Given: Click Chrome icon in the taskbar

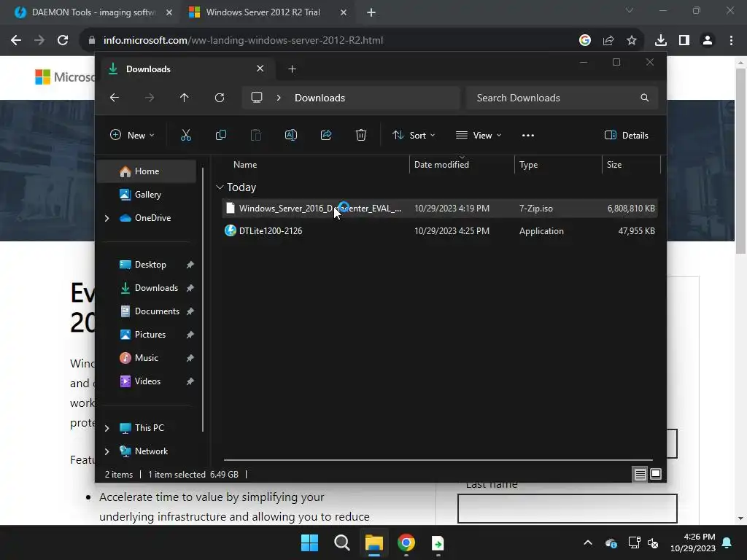Looking at the screenshot, I should point(406,542).
